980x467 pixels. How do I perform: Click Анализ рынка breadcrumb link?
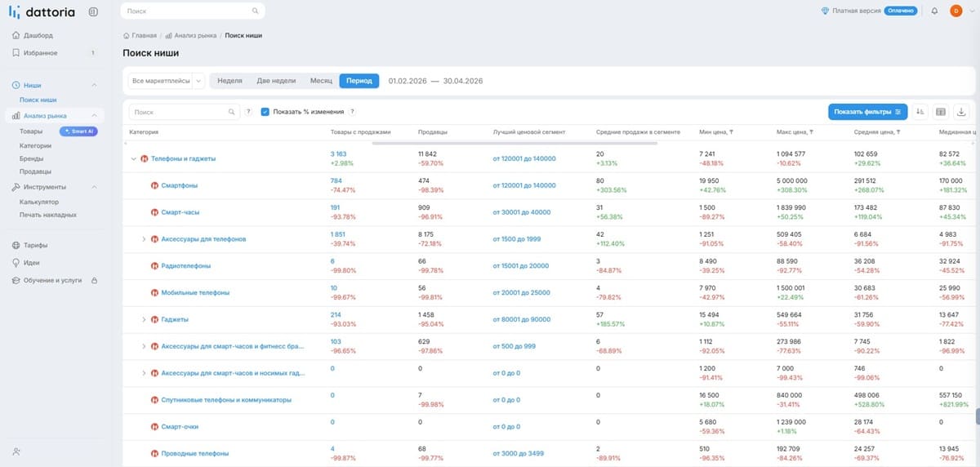pyautogui.click(x=197, y=36)
